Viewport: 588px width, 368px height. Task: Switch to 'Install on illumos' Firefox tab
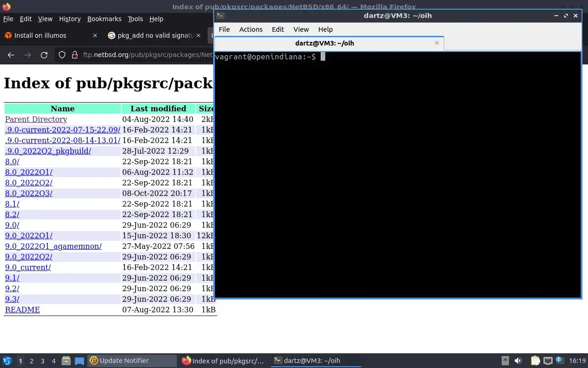click(51, 35)
